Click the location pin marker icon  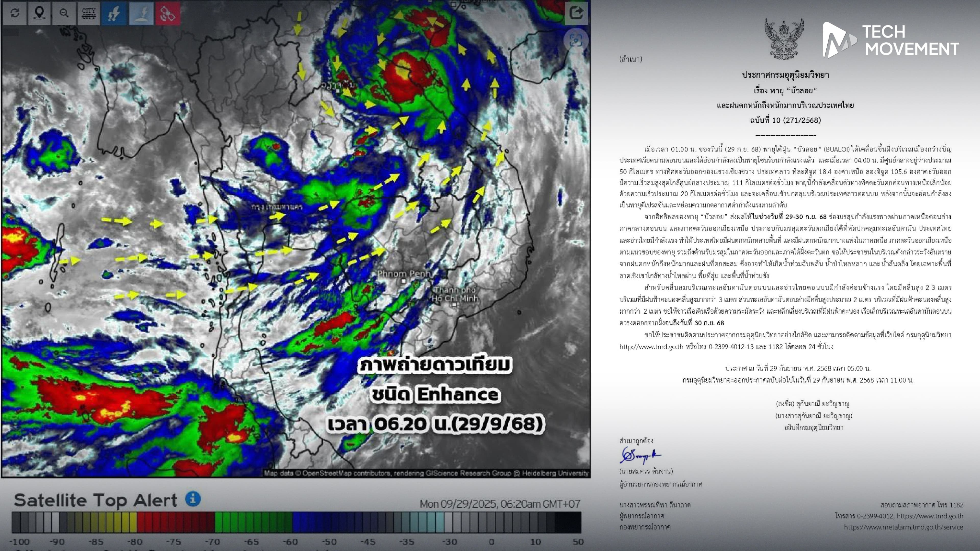pos(39,13)
